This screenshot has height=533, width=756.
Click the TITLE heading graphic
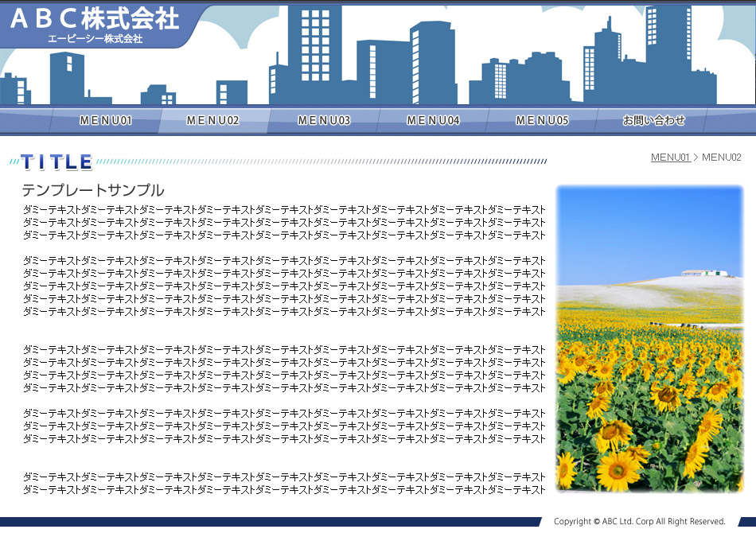[x=57, y=162]
